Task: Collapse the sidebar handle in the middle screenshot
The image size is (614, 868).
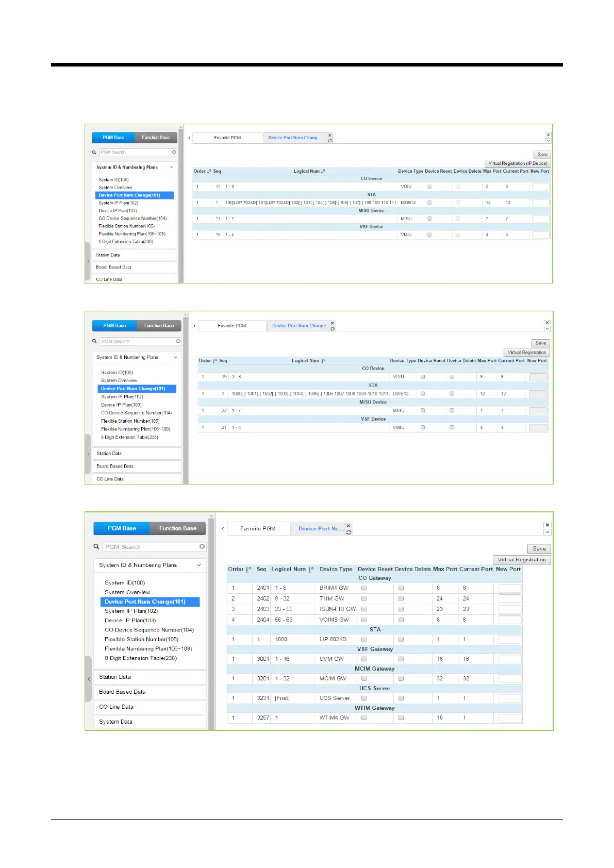Action: [x=88, y=454]
